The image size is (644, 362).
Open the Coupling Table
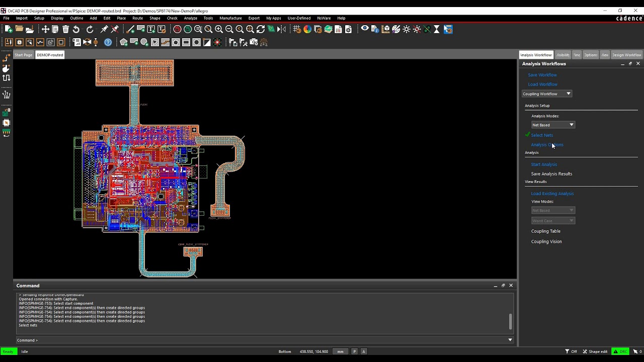tap(546, 231)
